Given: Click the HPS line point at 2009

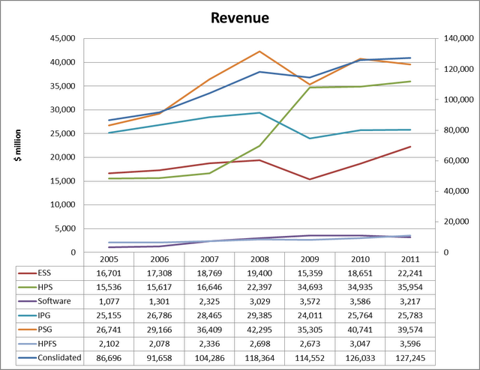Looking at the screenshot, I should (310, 87).
